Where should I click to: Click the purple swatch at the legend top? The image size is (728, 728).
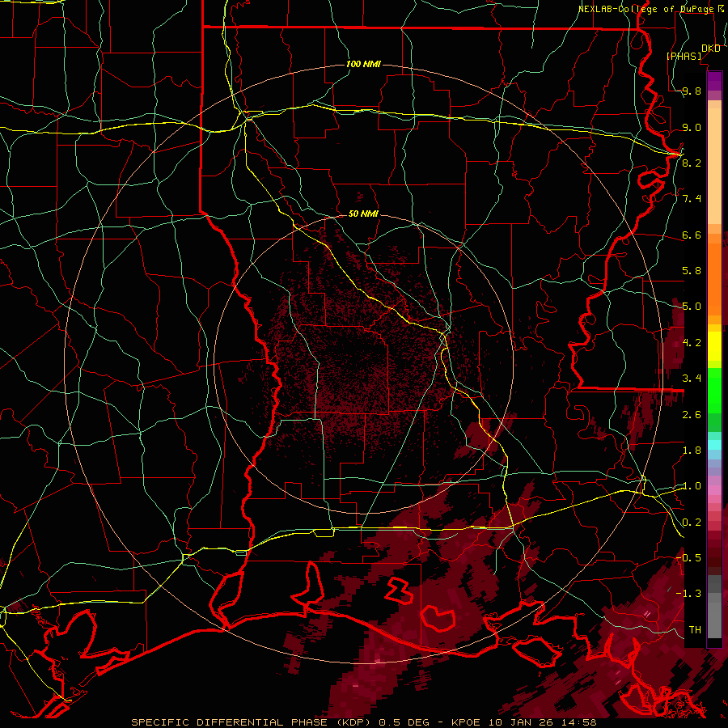point(714,81)
